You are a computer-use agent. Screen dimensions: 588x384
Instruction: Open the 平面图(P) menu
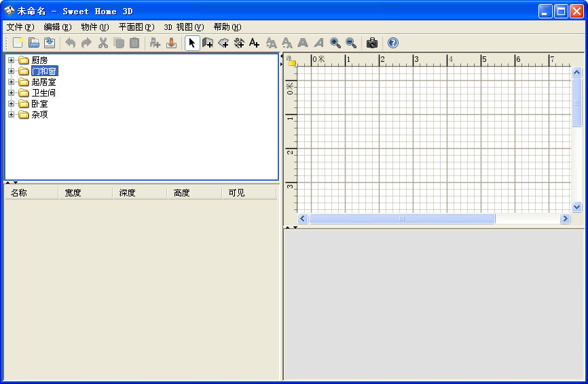coord(136,27)
